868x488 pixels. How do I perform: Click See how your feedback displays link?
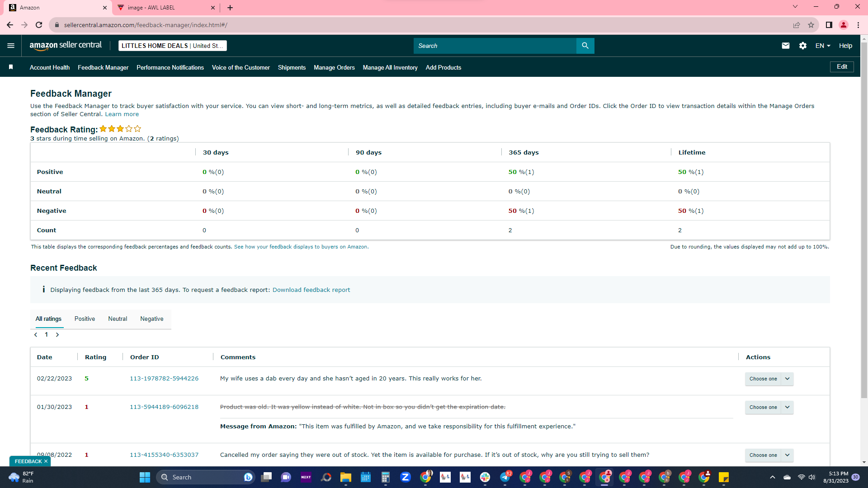(301, 247)
